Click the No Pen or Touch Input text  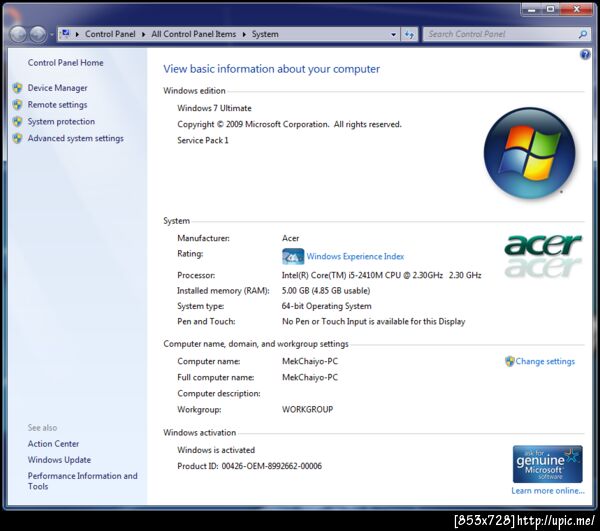(373, 321)
